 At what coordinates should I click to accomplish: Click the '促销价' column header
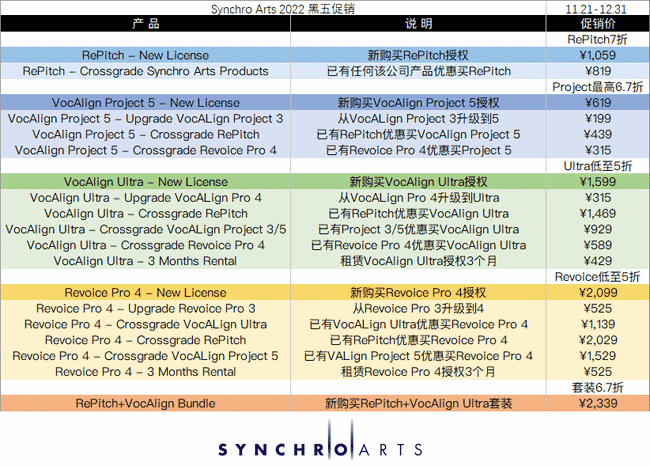597,23
